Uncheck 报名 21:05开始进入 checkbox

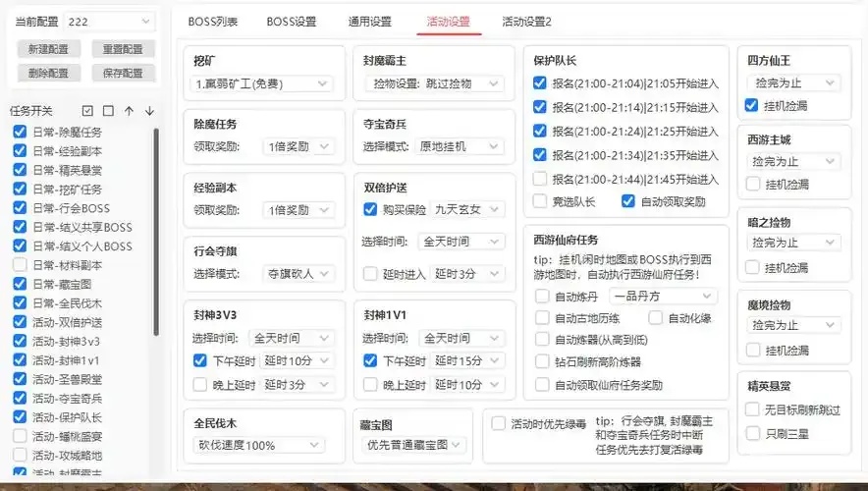click(540, 83)
